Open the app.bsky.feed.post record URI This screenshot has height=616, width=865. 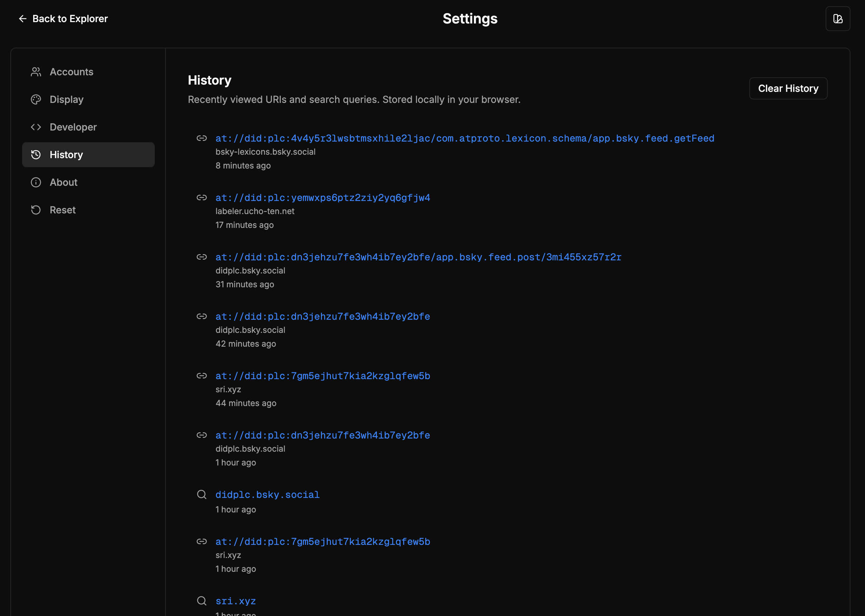click(418, 257)
